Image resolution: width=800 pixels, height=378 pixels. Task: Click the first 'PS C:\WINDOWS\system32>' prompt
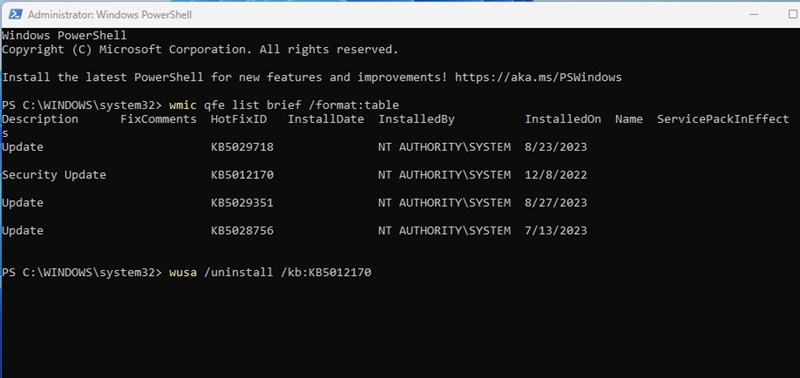[x=82, y=105]
